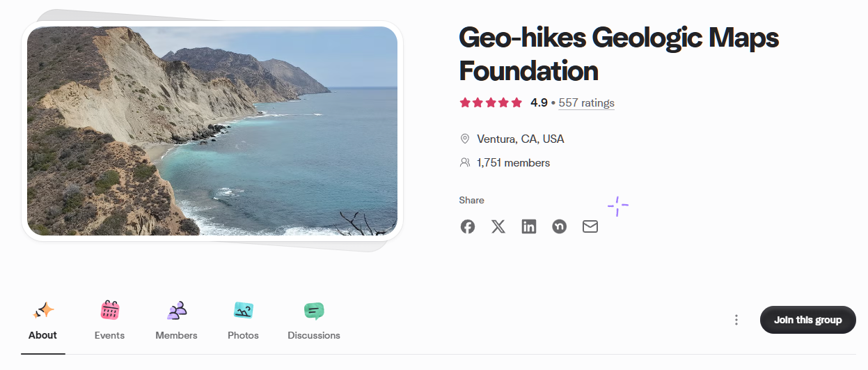Image resolution: width=868 pixels, height=370 pixels.
Task: Select the About tab label
Action: tap(42, 335)
